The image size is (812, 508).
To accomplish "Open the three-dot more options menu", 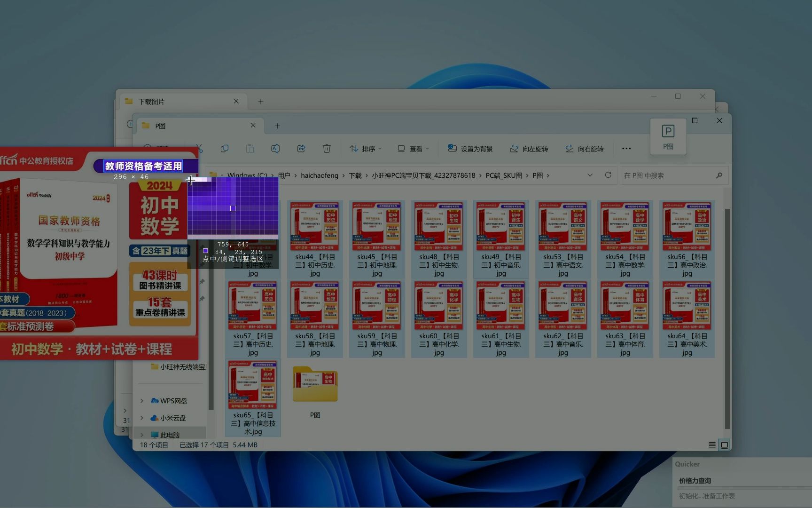I will coord(626,149).
